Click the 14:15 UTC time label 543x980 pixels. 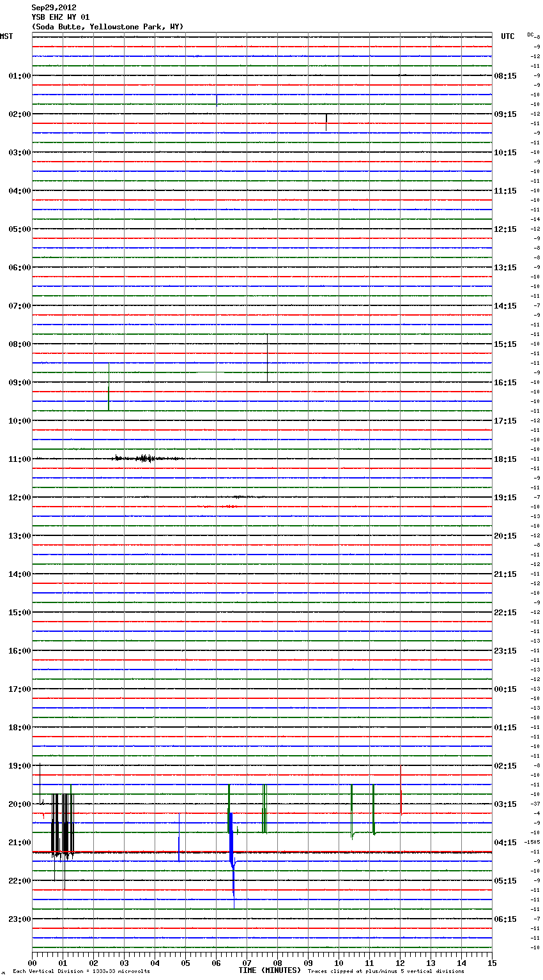point(505,306)
